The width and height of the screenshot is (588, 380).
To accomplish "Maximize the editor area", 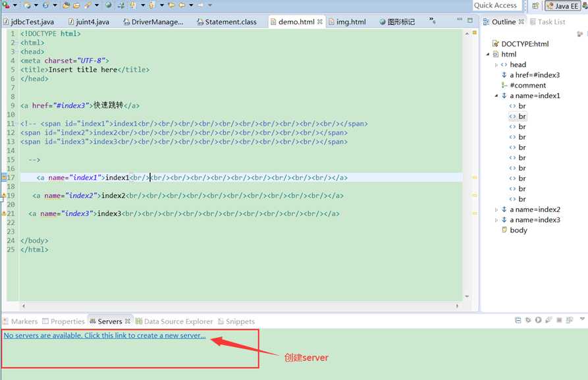I will 470,20.
